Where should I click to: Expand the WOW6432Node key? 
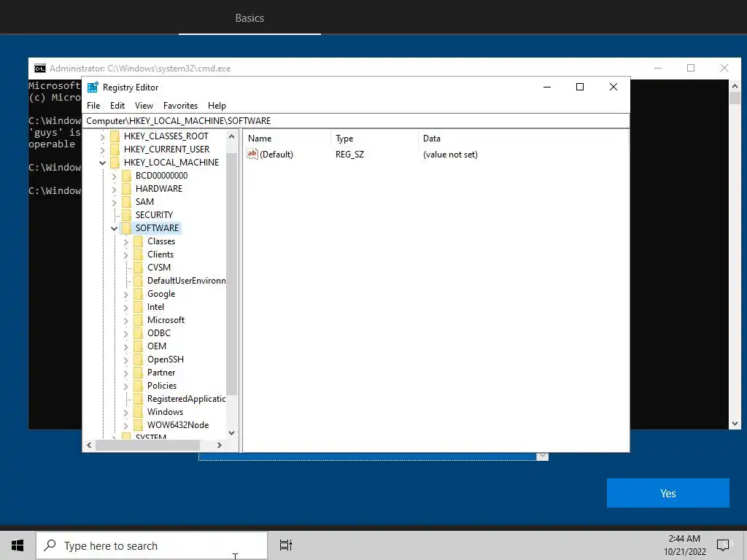click(x=125, y=426)
